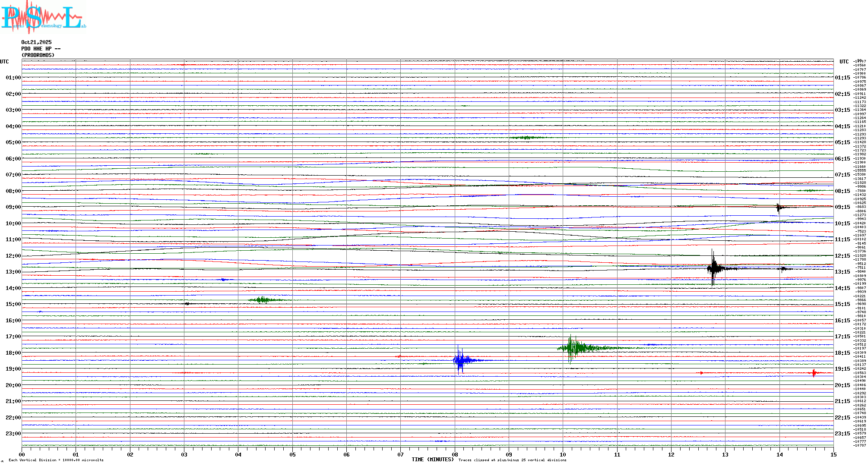Screen dimensions: 868x466
Task: Click the 00 minute mark at axis start
Action: point(22,454)
